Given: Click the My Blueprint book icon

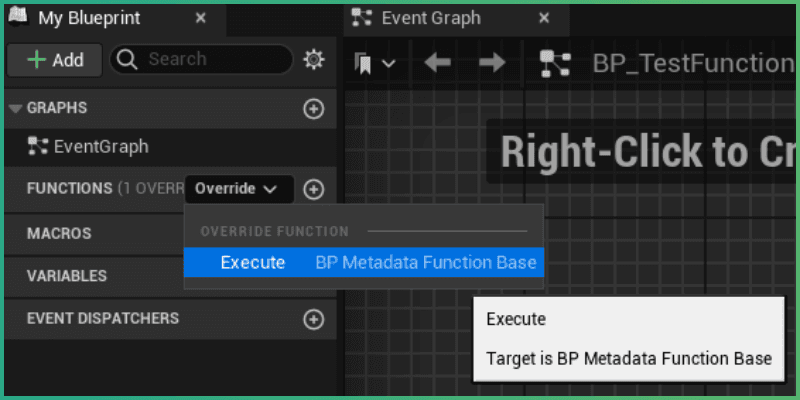Looking at the screenshot, I should 18,17.
